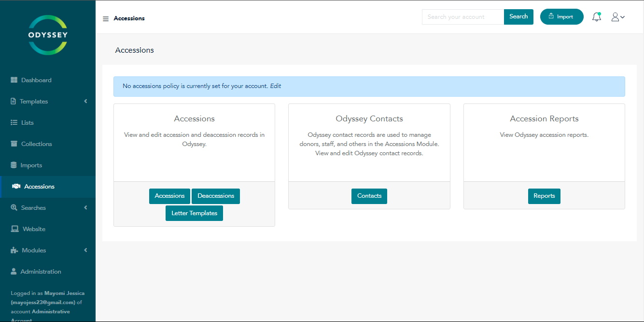Click 'View Odyssey accession reports.' text

coord(544,135)
